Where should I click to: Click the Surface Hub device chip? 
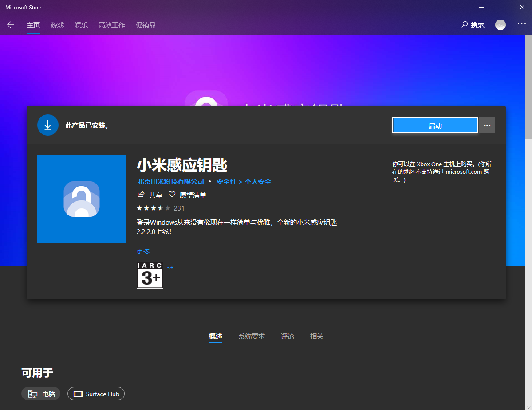point(96,394)
